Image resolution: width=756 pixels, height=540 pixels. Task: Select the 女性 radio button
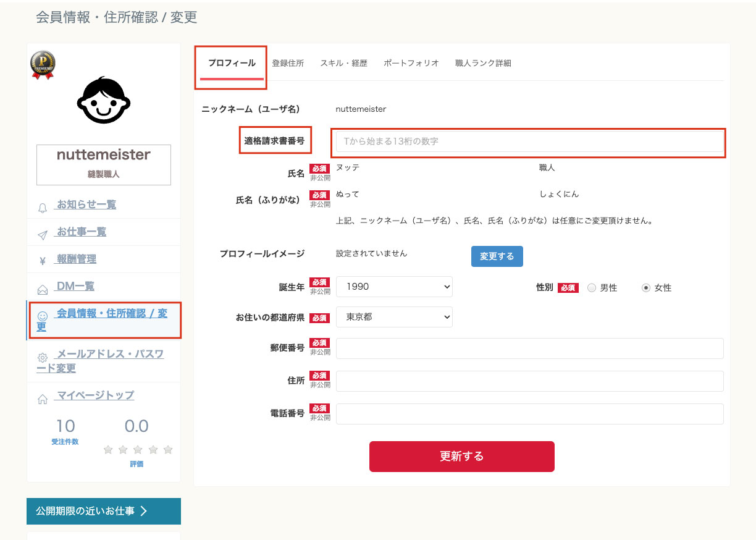pyautogui.click(x=646, y=288)
